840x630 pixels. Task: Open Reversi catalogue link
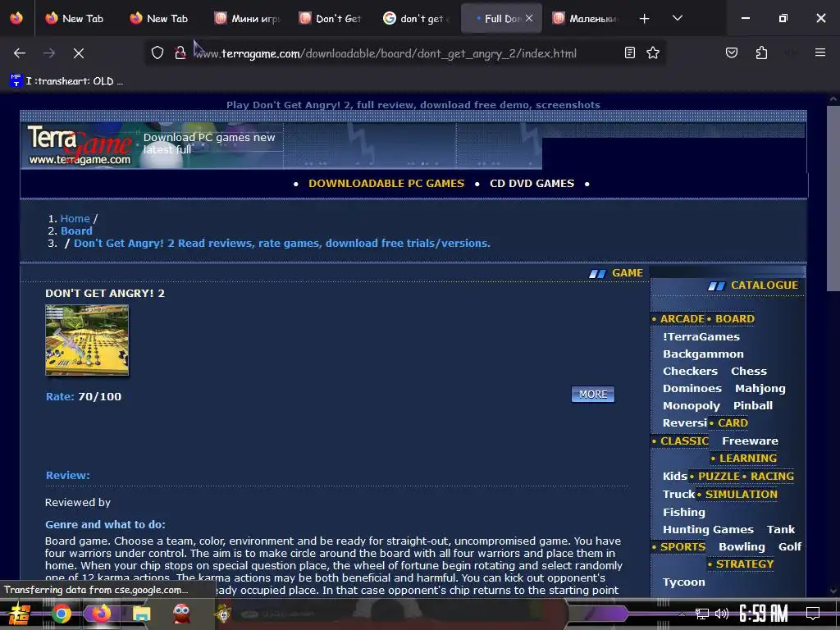click(x=685, y=422)
